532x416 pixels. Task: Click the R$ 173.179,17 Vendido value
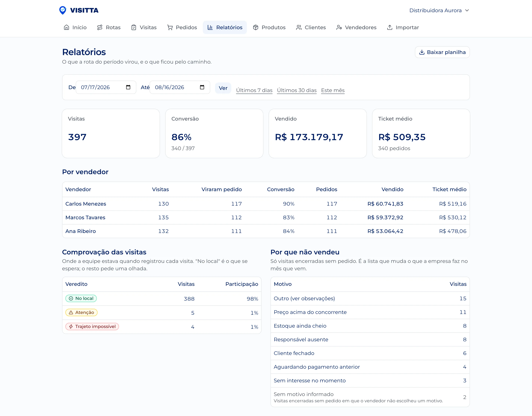pyautogui.click(x=309, y=137)
